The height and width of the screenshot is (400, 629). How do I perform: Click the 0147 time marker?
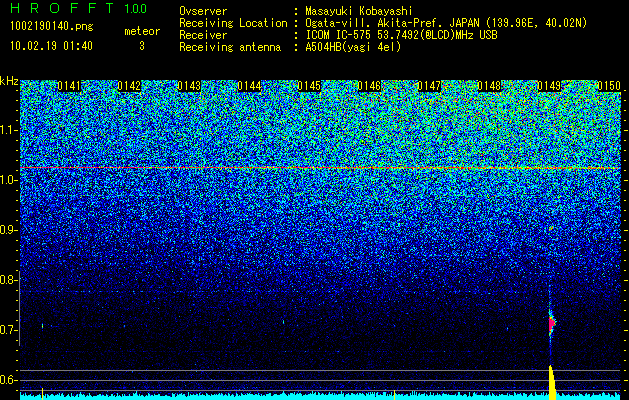(x=429, y=86)
